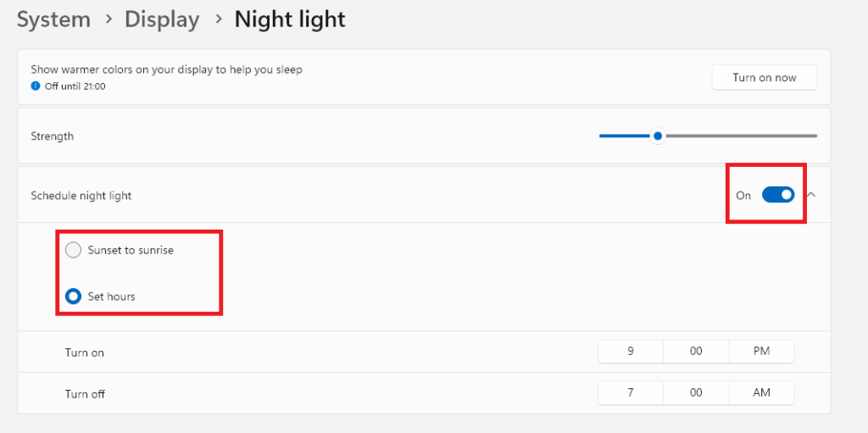Go back to System in breadcrumb

[53, 19]
